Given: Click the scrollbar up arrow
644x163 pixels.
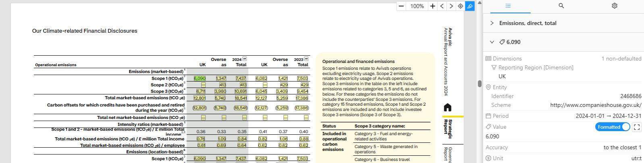Looking at the screenshot, I should pyautogui.click(x=480, y=2).
